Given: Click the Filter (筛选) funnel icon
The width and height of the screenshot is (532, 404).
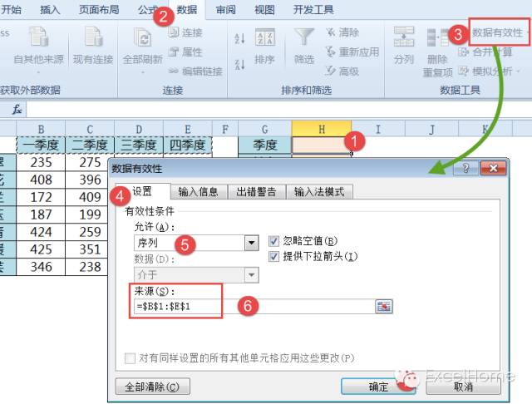Looking at the screenshot, I should (x=305, y=38).
